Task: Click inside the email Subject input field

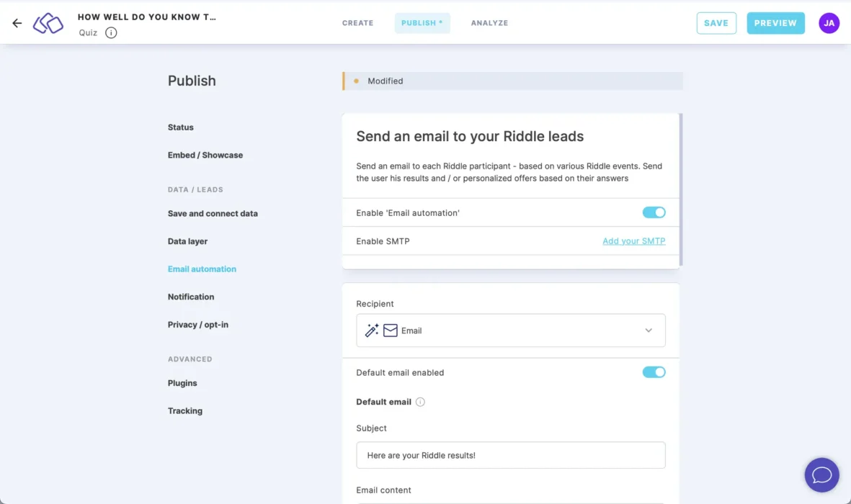Action: 511,454
